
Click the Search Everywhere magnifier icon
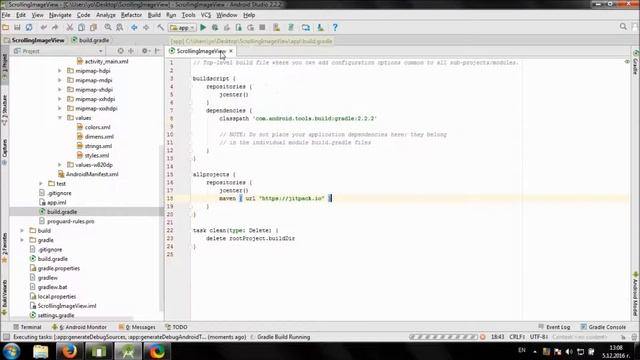coord(623,27)
